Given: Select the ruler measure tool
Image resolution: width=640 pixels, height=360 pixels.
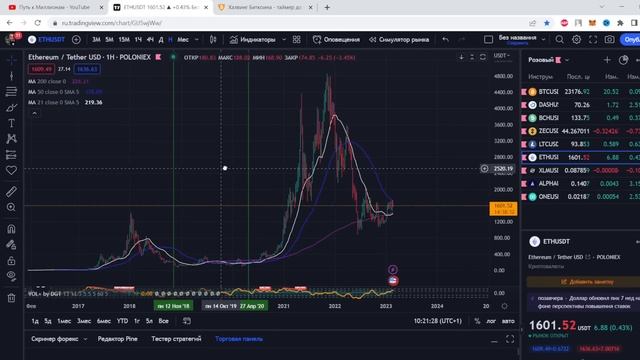Looking at the screenshot, I should (11, 191).
